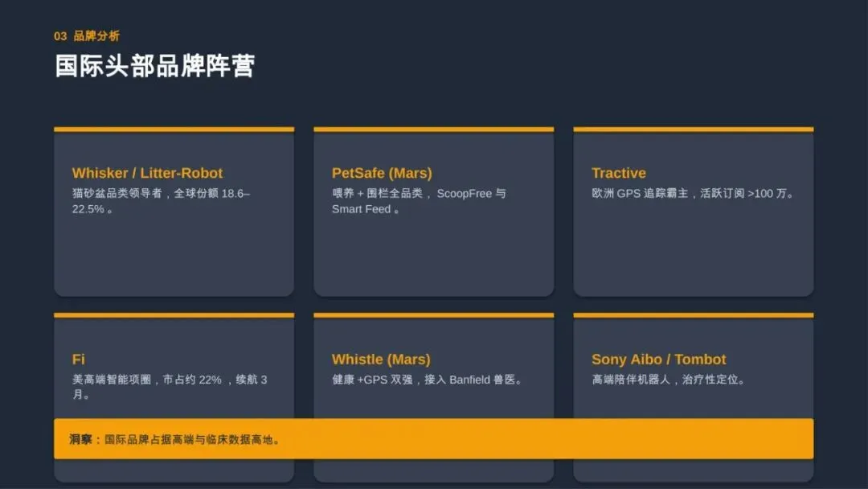Click the "PetSafe (Mars)" card heading

382,173
